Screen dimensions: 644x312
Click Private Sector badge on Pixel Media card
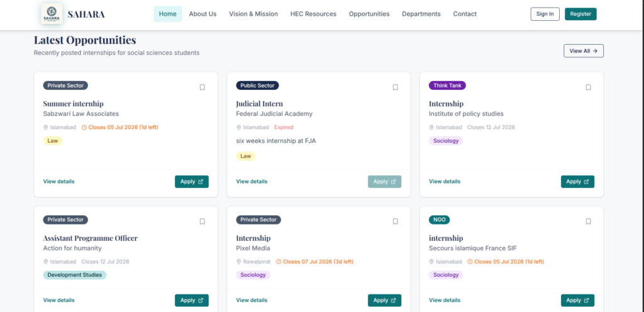point(258,220)
